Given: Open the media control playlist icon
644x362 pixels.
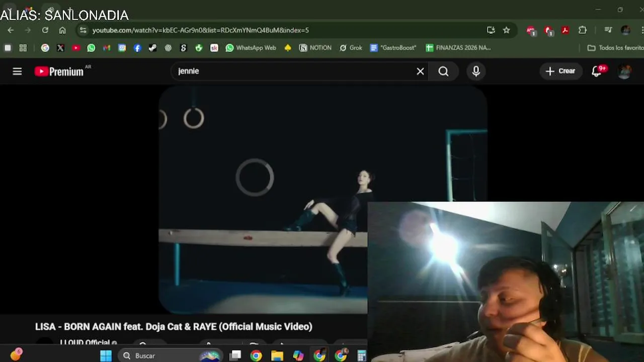Looking at the screenshot, I should 608,30.
